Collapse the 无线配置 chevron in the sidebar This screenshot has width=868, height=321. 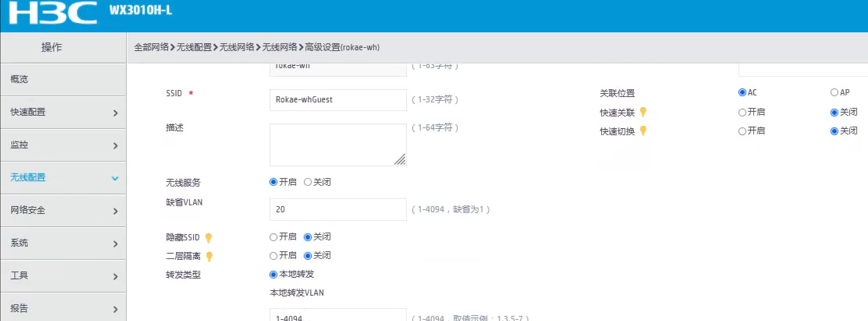(115, 178)
